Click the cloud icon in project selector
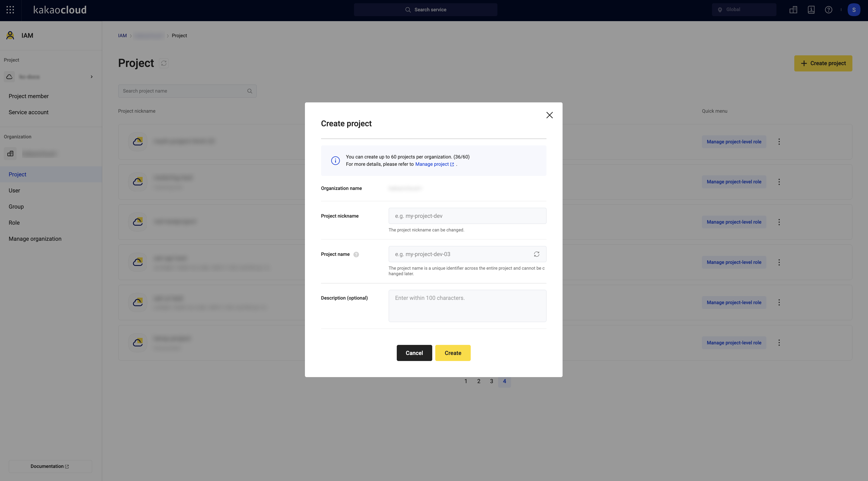The width and height of the screenshot is (868, 481). tap(10, 77)
